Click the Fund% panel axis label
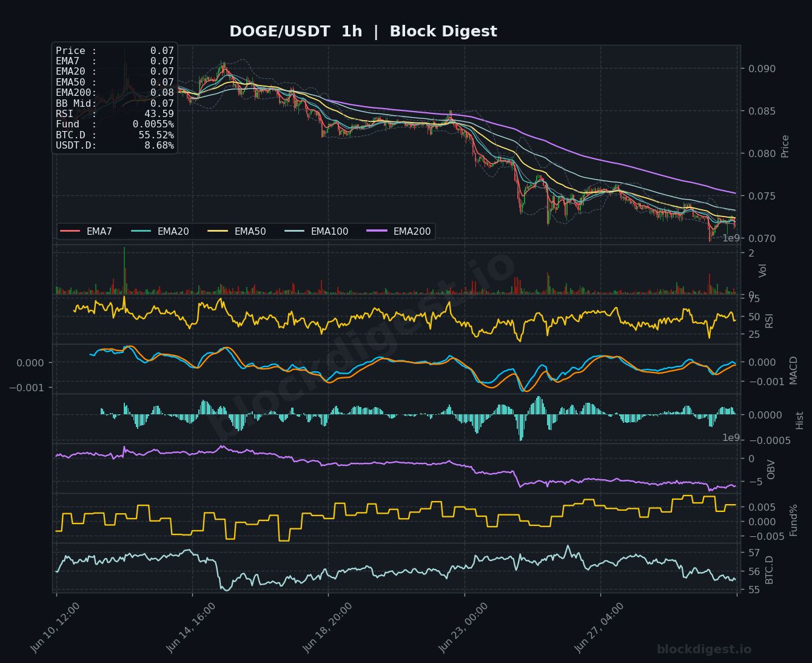The height and width of the screenshot is (663, 812). (793, 520)
